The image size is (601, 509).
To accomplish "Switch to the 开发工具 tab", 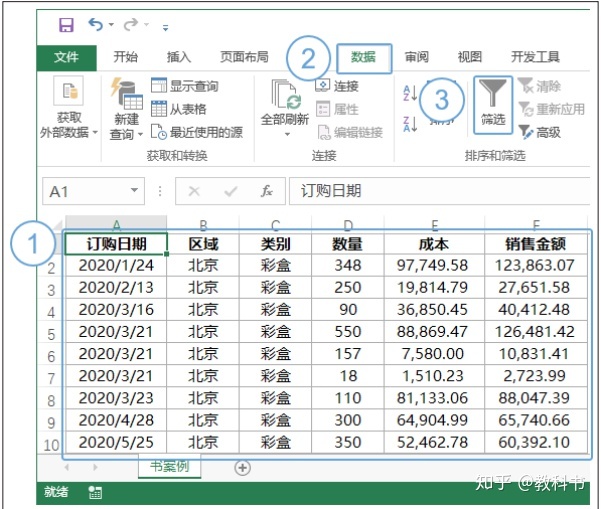I will (535, 57).
